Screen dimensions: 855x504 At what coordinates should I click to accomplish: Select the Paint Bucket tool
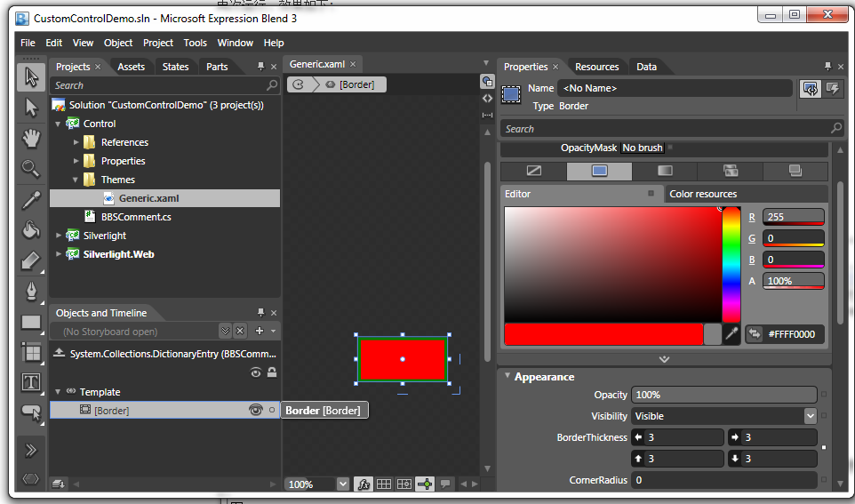tap(31, 230)
